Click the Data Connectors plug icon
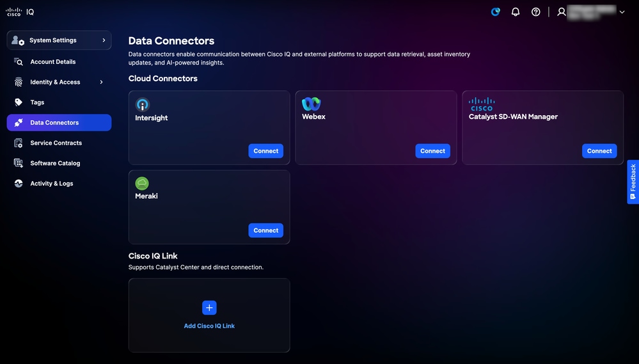Screen dimensions: 639x364 point(19,122)
